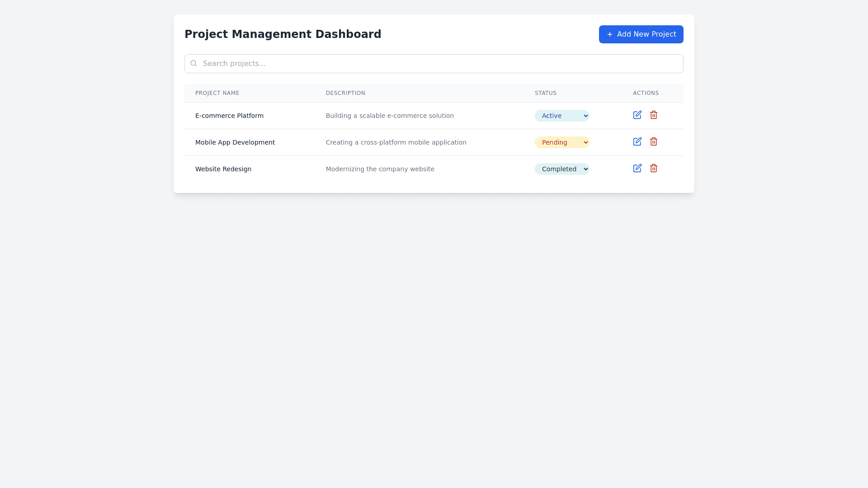The height and width of the screenshot is (488, 868).
Task: Select the E-commerce Platform project name
Action: click(x=229, y=116)
